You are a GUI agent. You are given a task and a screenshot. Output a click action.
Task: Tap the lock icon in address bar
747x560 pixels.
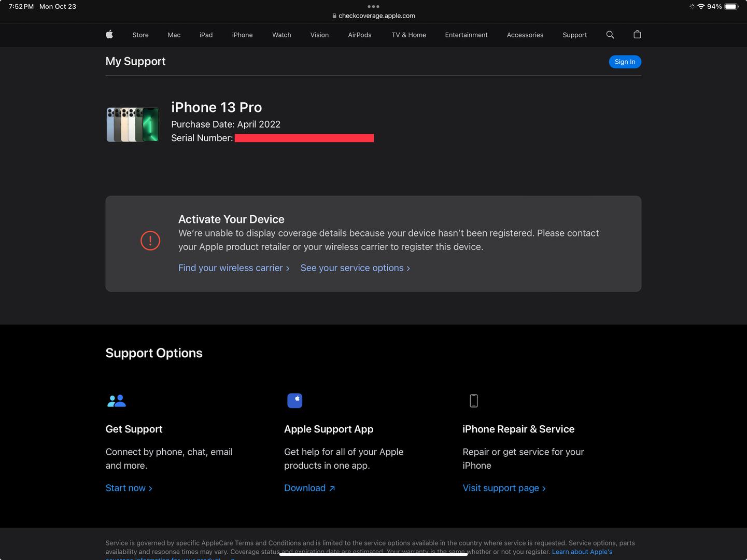tap(334, 16)
